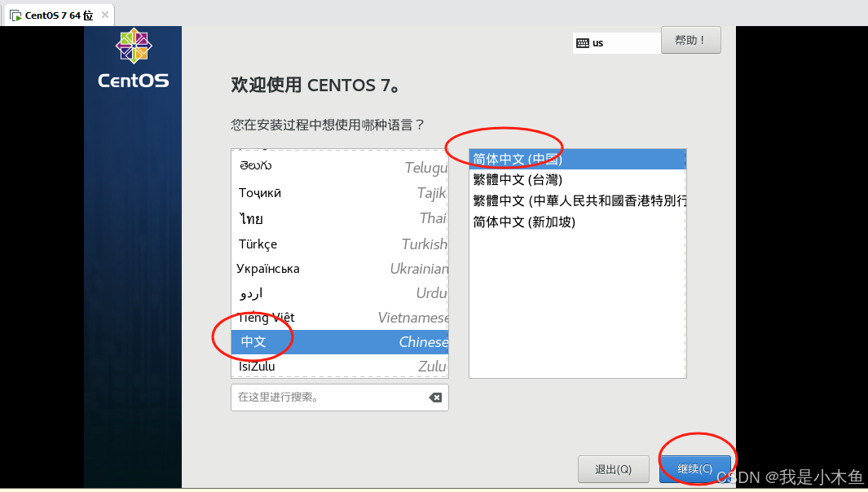Viewport: 868px width, 492px height.
Task: Select Тоҷикӣ Tajik language row
Action: coord(340,192)
